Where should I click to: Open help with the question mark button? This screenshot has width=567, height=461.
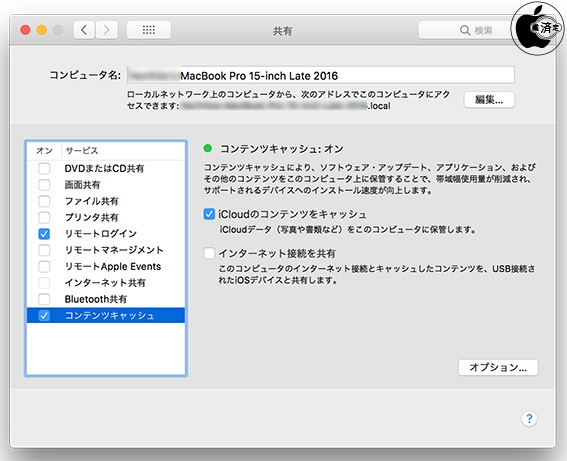point(529,418)
